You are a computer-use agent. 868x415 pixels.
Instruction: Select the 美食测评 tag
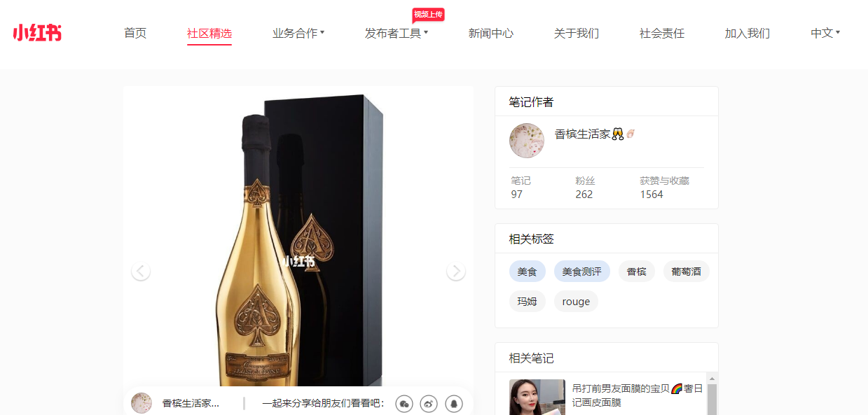[582, 272]
